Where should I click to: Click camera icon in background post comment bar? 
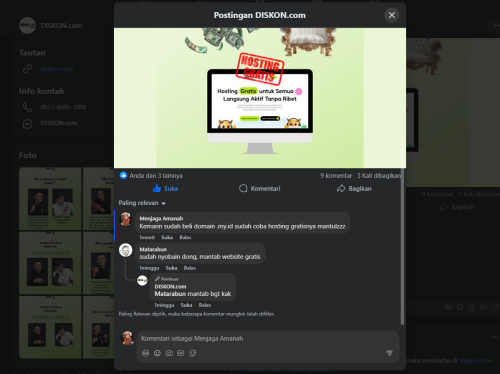click(471, 307)
